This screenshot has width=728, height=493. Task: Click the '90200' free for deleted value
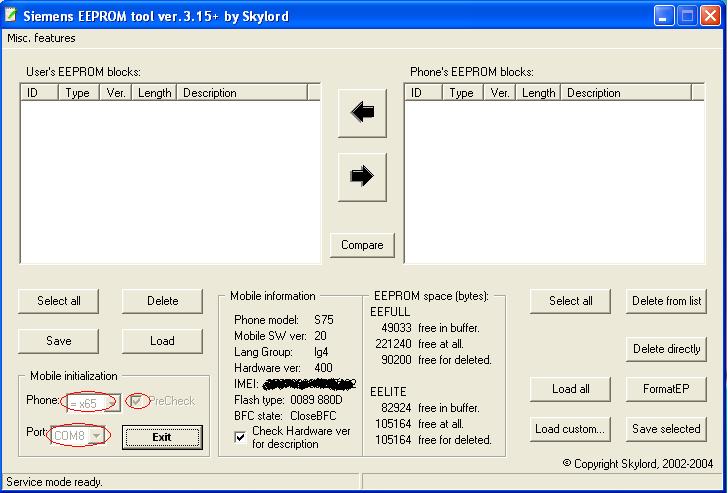click(396, 360)
